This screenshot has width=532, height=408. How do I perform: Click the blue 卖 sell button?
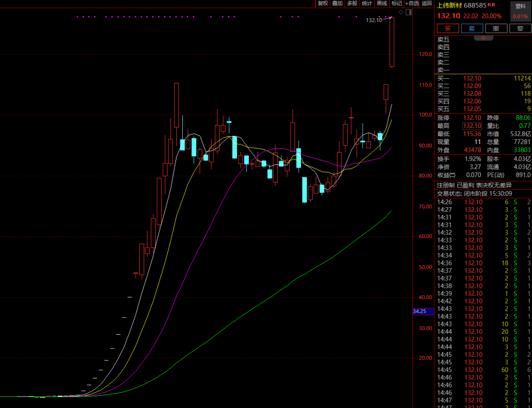coord(472,29)
